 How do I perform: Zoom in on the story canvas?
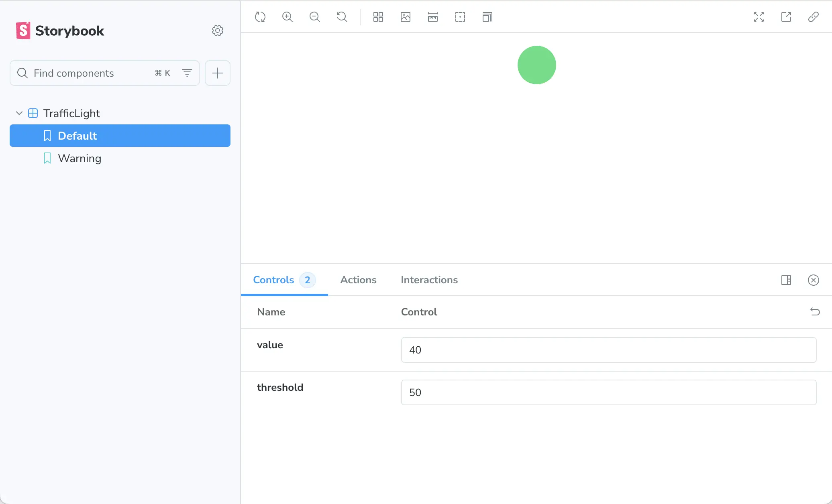[x=288, y=17]
